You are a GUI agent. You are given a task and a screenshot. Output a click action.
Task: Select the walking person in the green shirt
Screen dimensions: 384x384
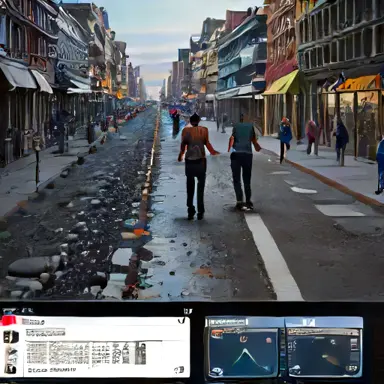(243, 162)
